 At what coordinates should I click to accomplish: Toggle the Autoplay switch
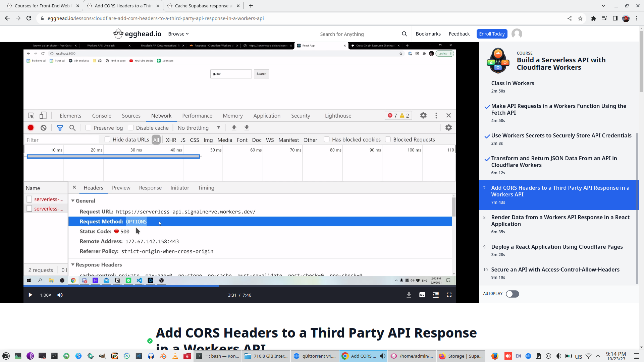(512, 294)
